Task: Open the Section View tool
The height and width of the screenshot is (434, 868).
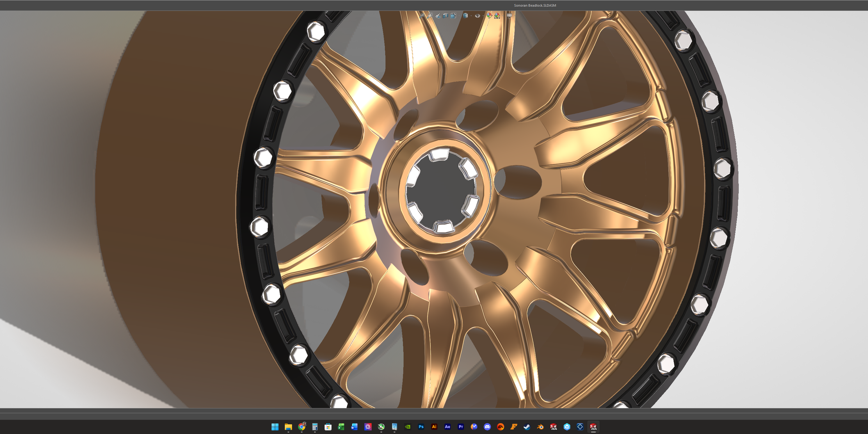Action: point(445,16)
